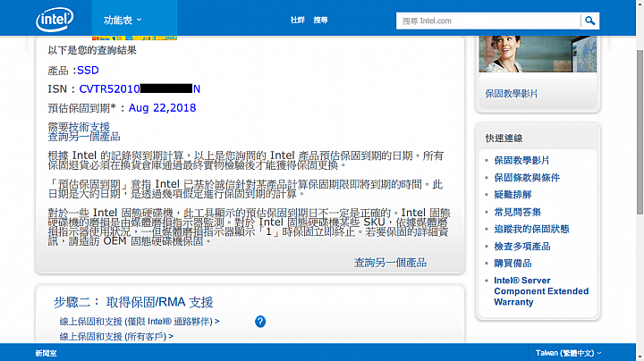Image resolution: width=644 pixels, height=361 pixels.
Task: Click the warranty video thumbnail image
Action: pyautogui.click(x=538, y=54)
